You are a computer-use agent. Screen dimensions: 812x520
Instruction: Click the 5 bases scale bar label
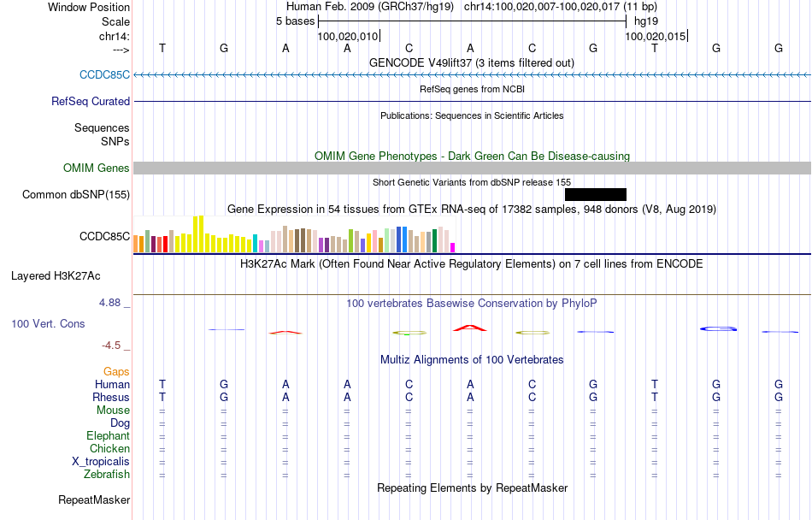point(295,21)
